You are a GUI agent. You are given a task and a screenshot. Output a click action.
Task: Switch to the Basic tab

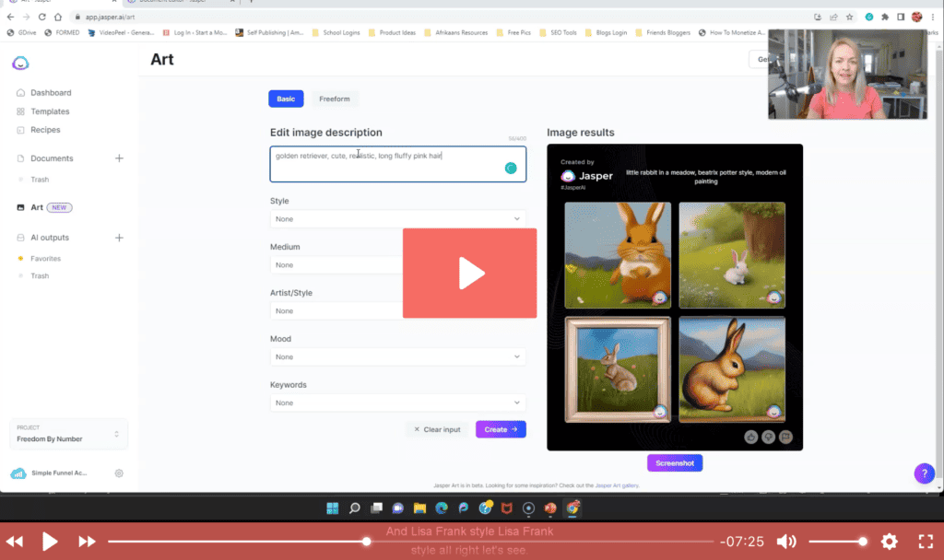coord(286,99)
